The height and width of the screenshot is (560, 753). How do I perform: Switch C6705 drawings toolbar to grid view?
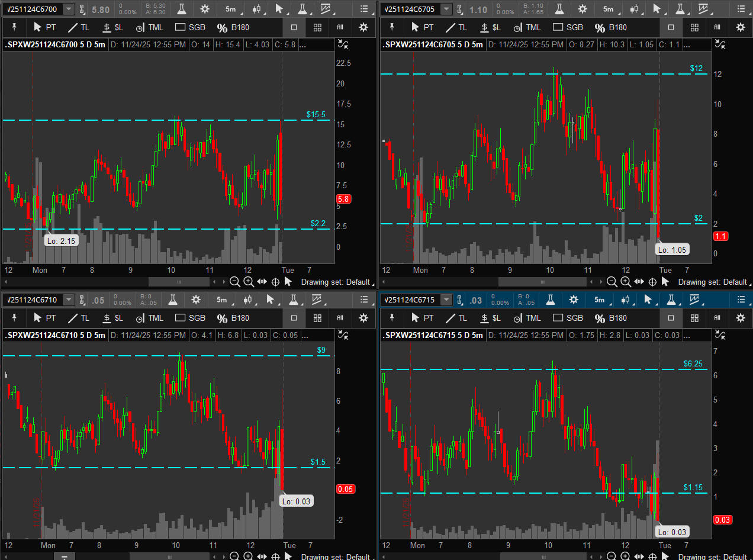695,27
